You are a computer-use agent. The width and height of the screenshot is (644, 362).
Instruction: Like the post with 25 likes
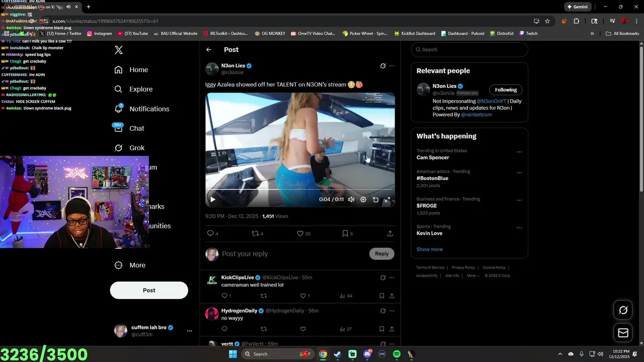click(303, 233)
